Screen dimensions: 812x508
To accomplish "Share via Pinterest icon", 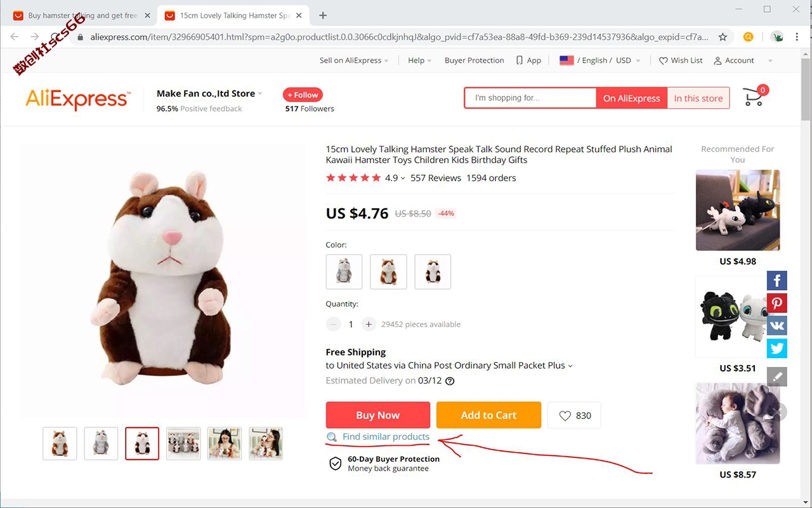I will pos(776,303).
